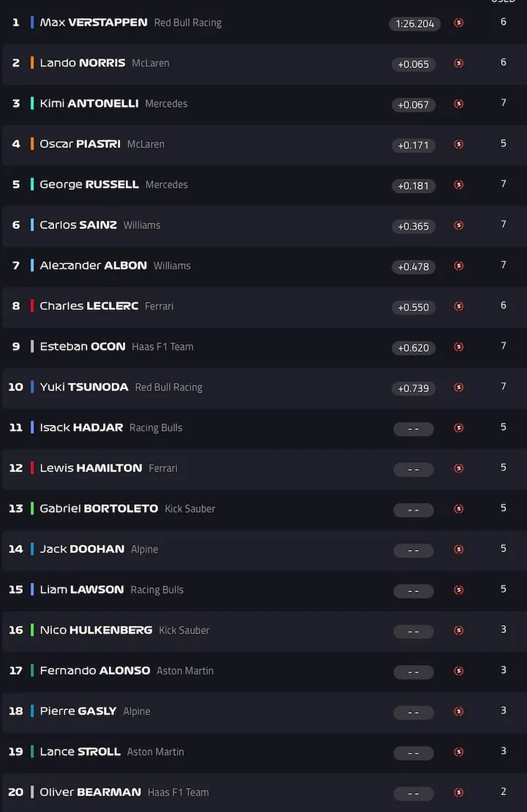This screenshot has width=527, height=812.
Task: Select the empty time pill for Hulkenberg
Action: pos(414,631)
